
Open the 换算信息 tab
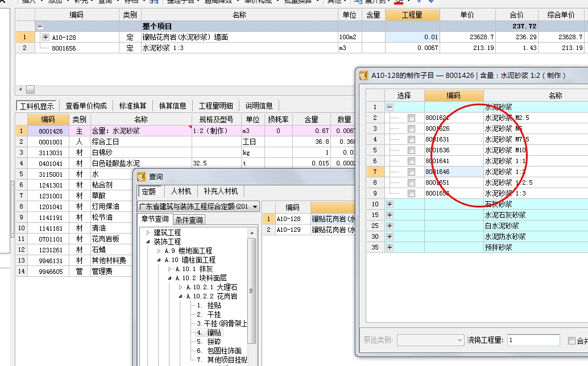(172, 106)
